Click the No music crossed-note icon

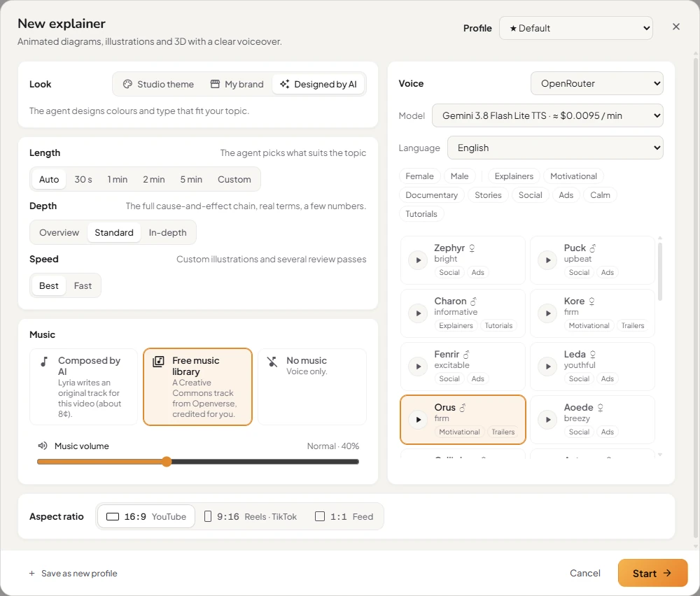click(272, 362)
